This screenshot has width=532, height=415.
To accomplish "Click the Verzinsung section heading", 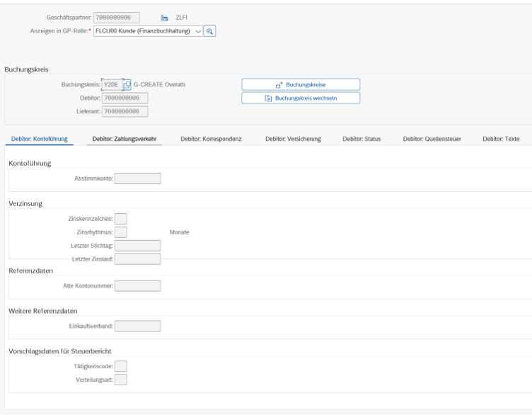I will pos(25,203).
